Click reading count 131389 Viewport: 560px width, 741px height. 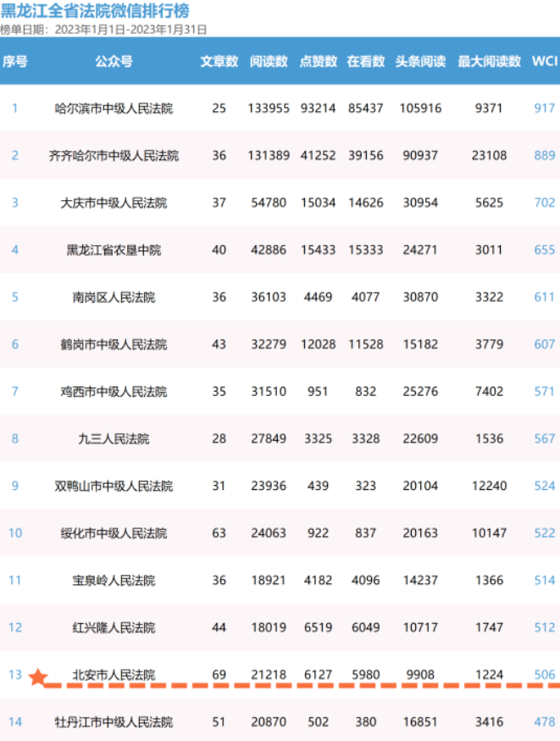coord(269,155)
